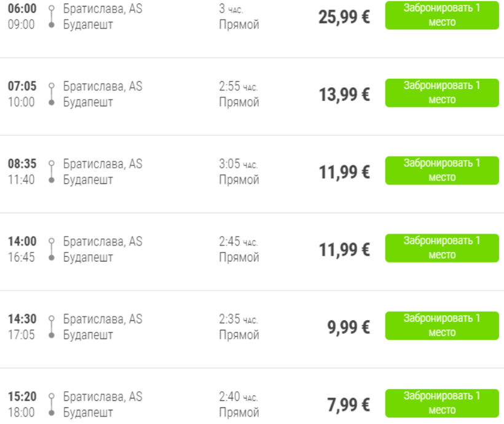Click route icon for 08:35 trip

click(x=52, y=171)
